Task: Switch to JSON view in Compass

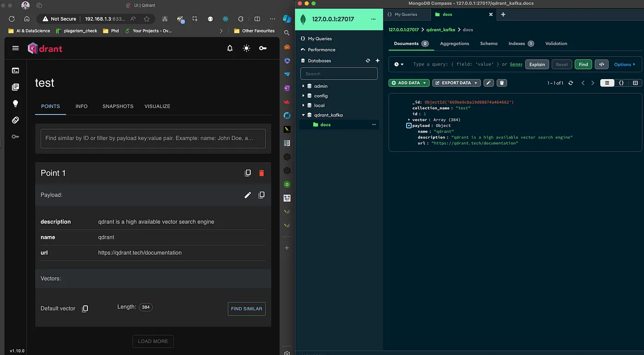Action: coord(621,83)
